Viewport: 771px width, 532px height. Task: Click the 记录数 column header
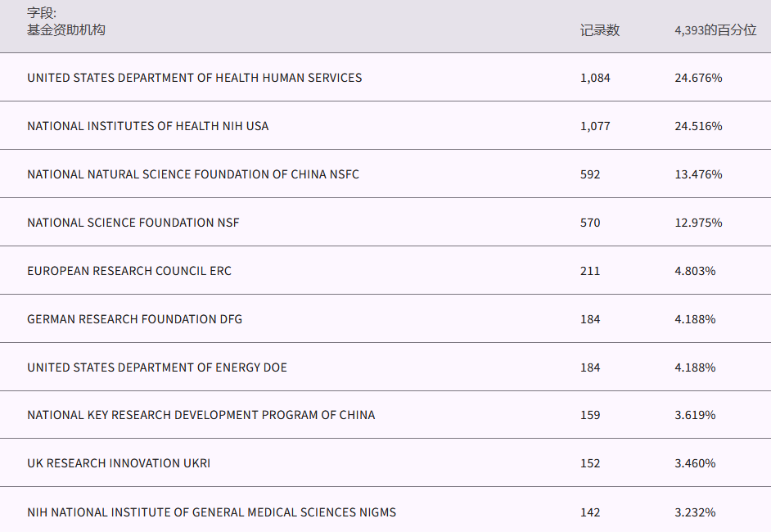pos(600,30)
